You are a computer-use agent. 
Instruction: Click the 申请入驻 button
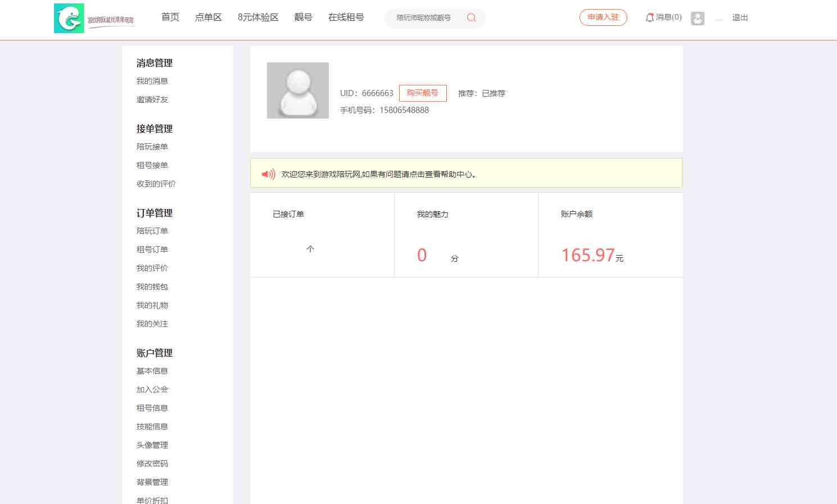603,17
